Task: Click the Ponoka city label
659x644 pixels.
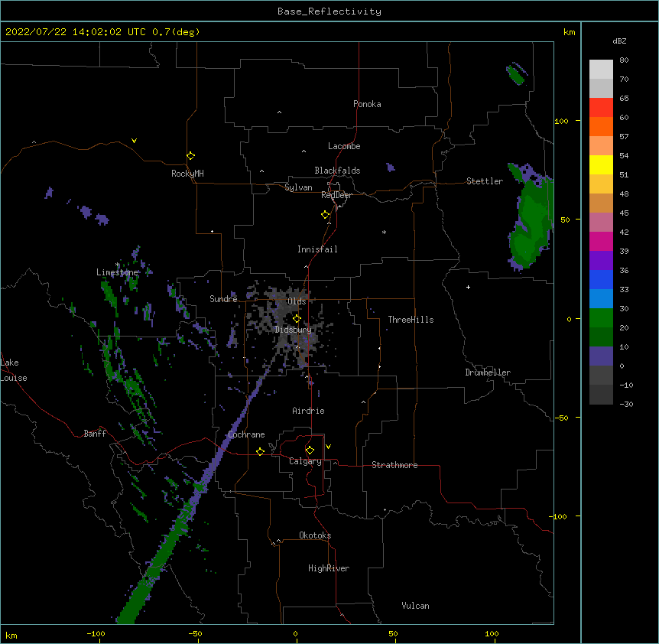Action: click(x=367, y=104)
